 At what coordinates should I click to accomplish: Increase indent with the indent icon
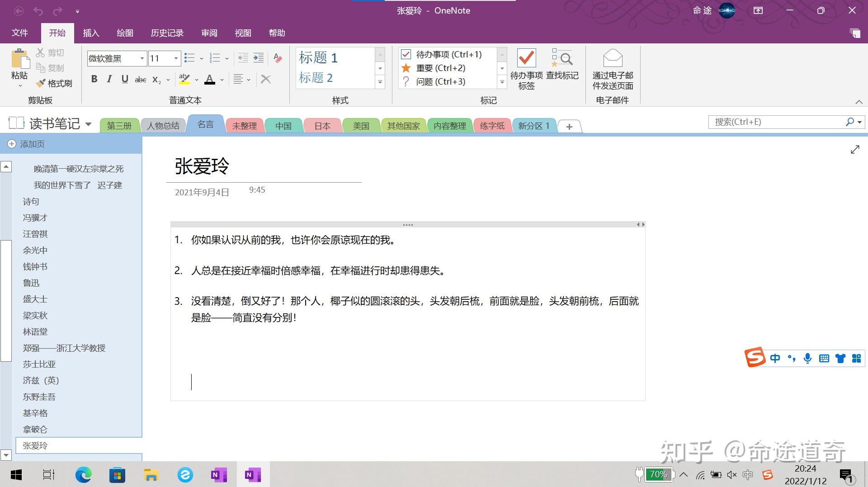(258, 58)
